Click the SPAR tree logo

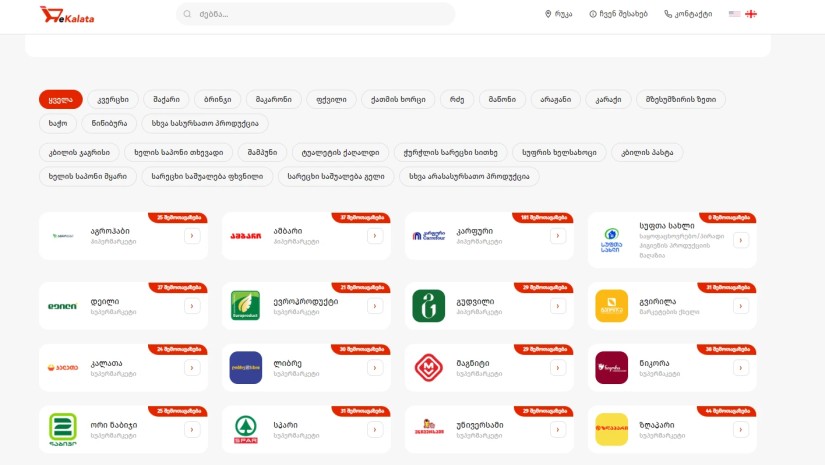pyautogui.click(x=245, y=429)
